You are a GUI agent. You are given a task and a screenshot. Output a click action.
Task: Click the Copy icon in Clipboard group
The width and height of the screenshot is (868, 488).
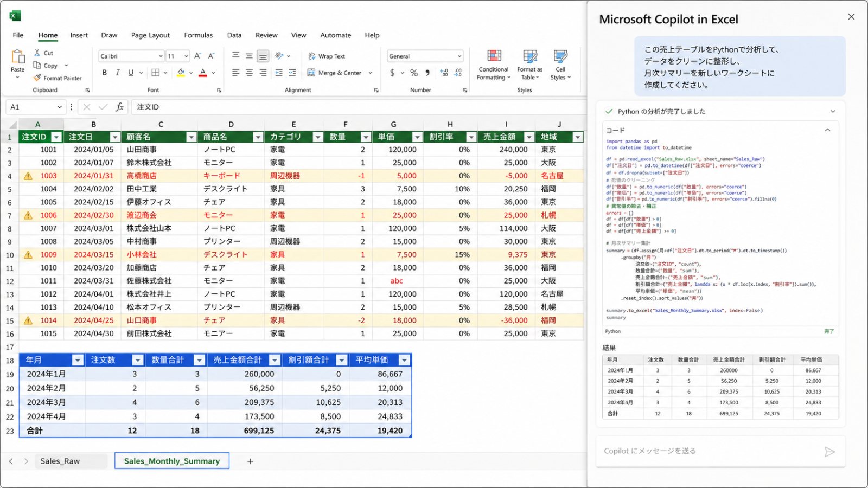[x=37, y=65]
